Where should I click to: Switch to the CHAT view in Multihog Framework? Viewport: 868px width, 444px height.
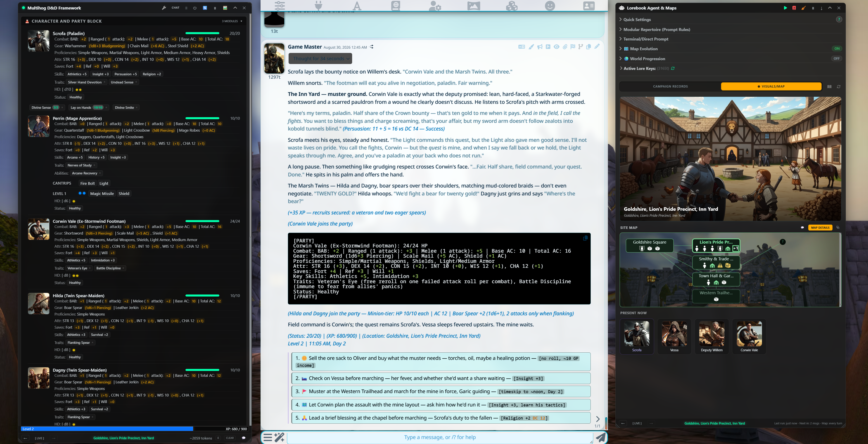tap(175, 8)
